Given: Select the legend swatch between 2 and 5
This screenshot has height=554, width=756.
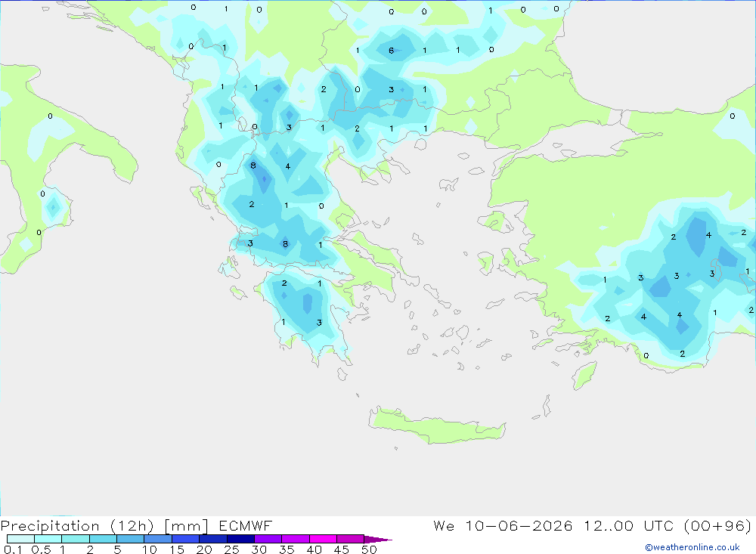Looking at the screenshot, I should (x=103, y=539).
